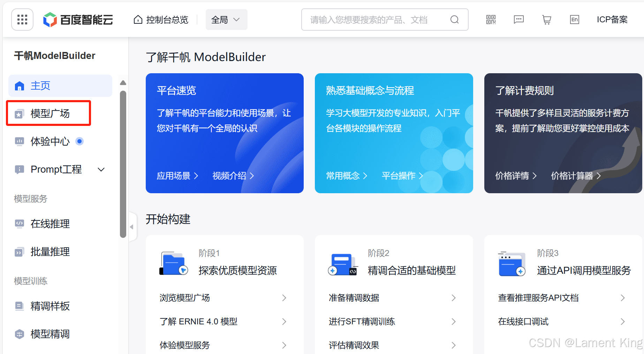Click the 阶段3 API window icon
Screen dimensions: 644x354
point(512,264)
